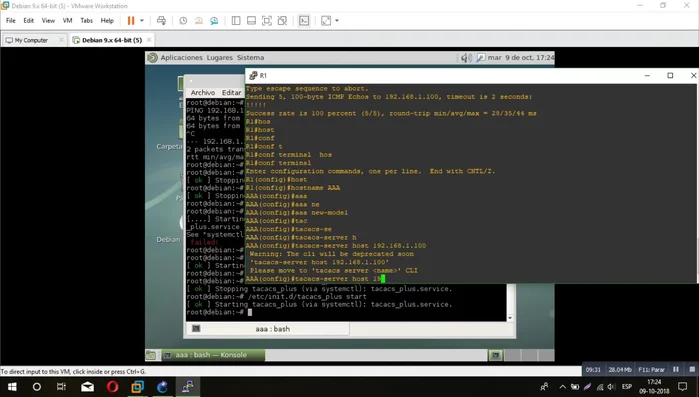Open Task View on taskbar
This screenshot has width=699, height=397.
(x=62, y=387)
